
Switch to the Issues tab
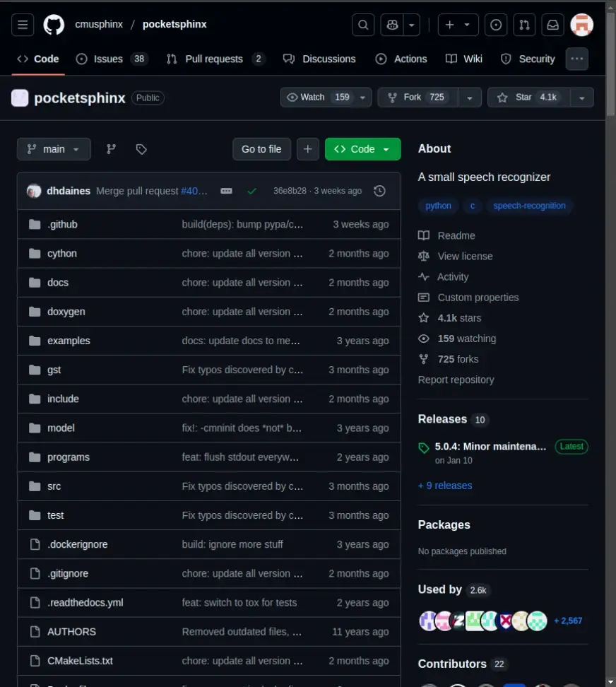point(112,59)
